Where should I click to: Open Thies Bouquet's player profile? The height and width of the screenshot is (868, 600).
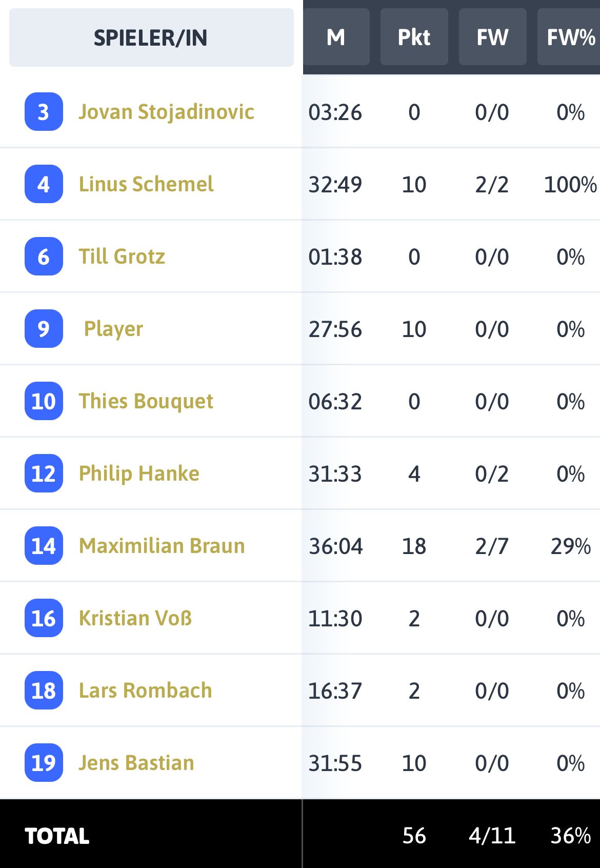click(x=146, y=401)
